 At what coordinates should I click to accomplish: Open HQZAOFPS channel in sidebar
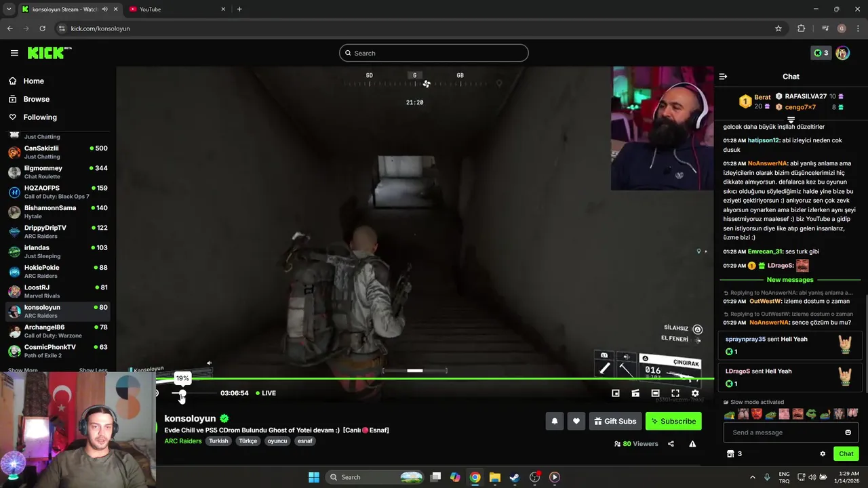58,192
